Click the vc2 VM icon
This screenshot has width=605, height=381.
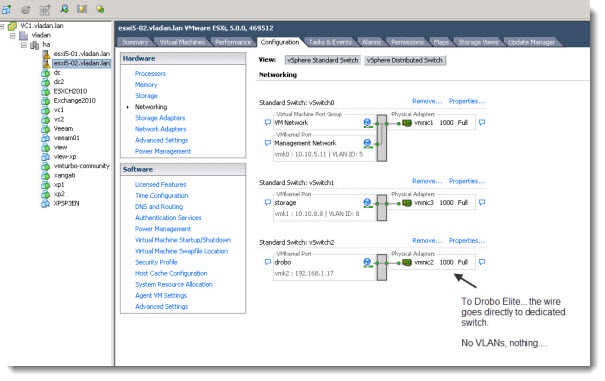click(x=46, y=119)
